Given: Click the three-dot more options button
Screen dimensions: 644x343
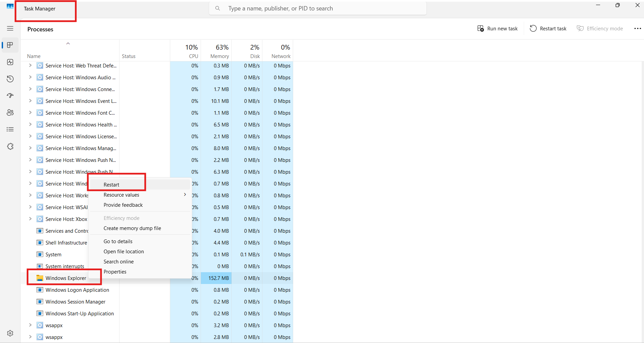Looking at the screenshot, I should pos(637,29).
